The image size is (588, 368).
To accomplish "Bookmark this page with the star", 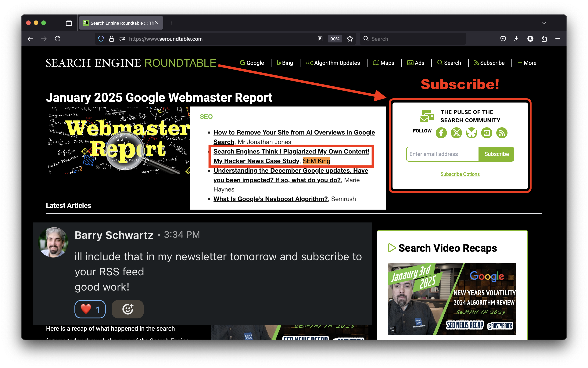I will [x=350, y=39].
